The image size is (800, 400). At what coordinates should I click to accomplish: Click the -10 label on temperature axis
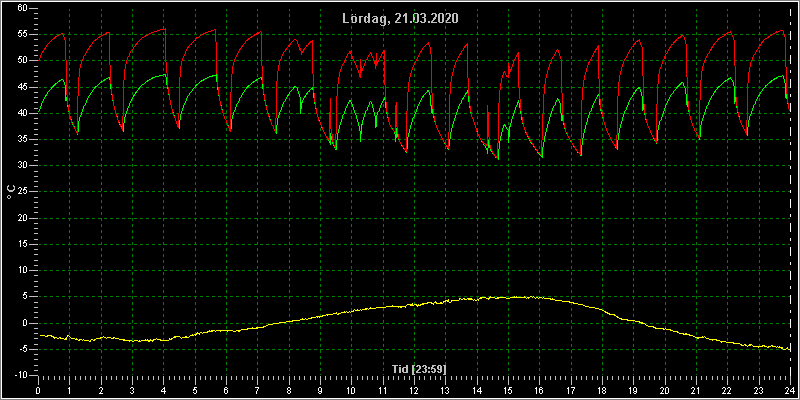coord(20,375)
